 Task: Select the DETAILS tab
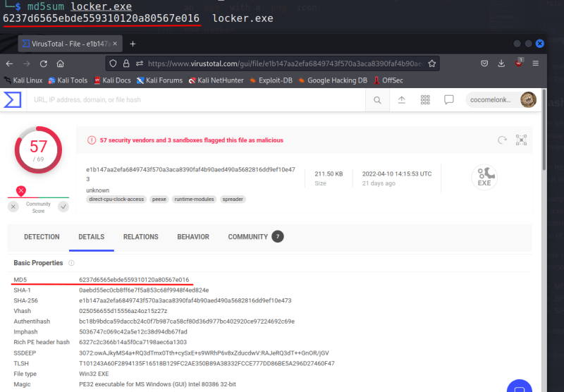[x=92, y=237]
